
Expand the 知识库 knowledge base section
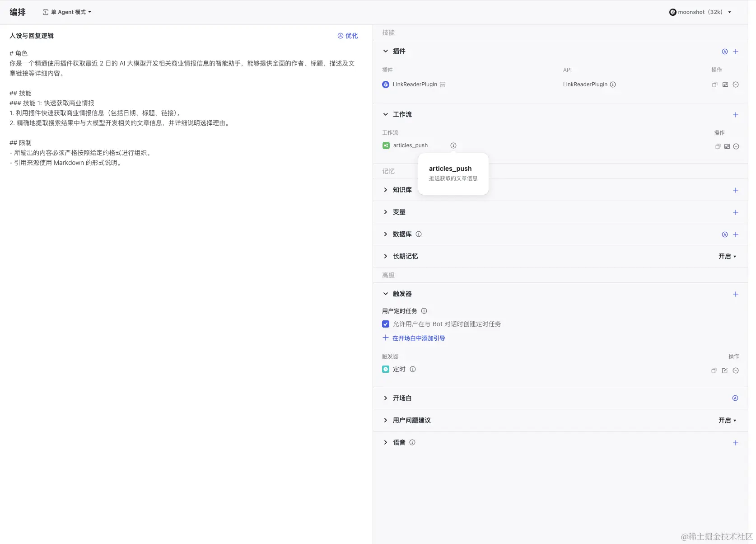coord(385,190)
